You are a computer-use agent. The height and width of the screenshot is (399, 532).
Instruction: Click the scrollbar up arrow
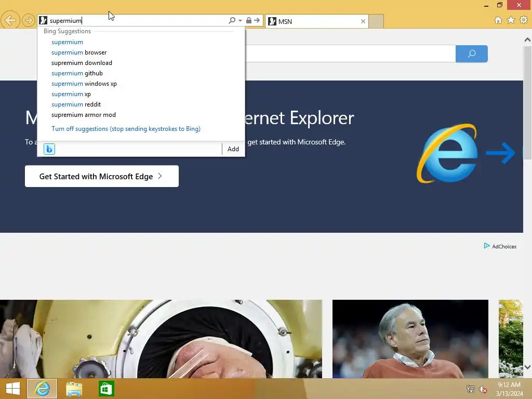(x=528, y=39)
